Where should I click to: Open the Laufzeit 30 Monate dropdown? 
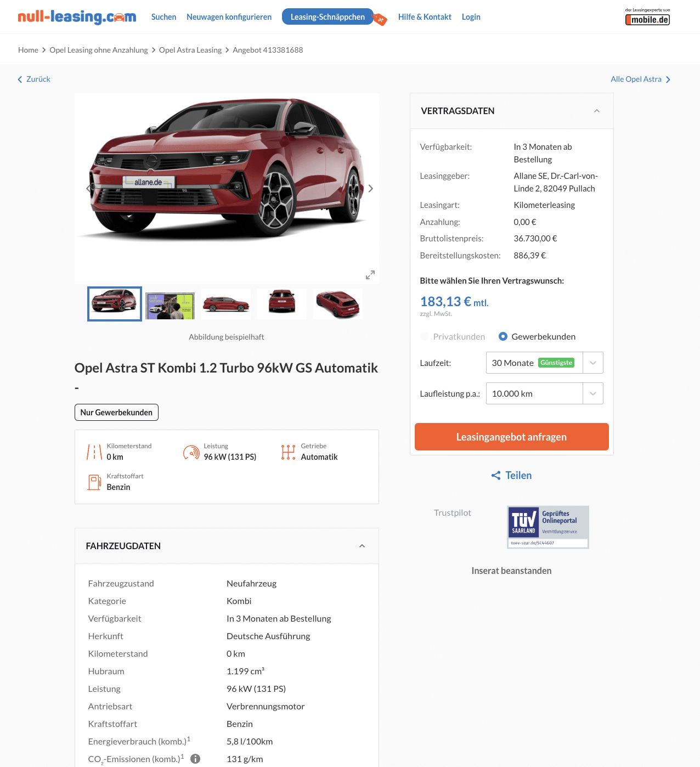pyautogui.click(x=545, y=363)
